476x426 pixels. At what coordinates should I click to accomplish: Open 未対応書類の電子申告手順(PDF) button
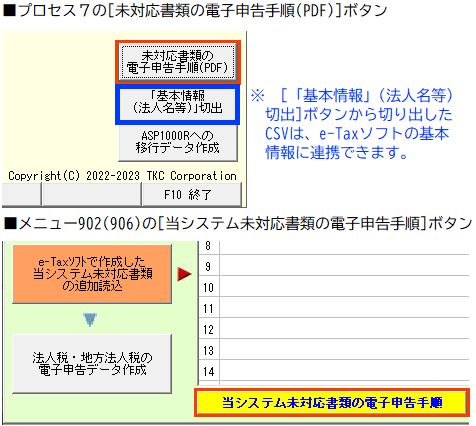click(178, 62)
